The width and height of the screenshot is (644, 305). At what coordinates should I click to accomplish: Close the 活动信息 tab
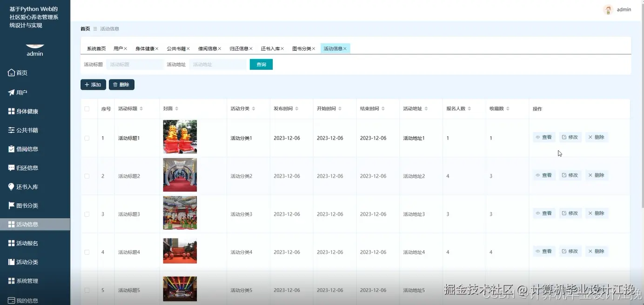tap(345, 49)
